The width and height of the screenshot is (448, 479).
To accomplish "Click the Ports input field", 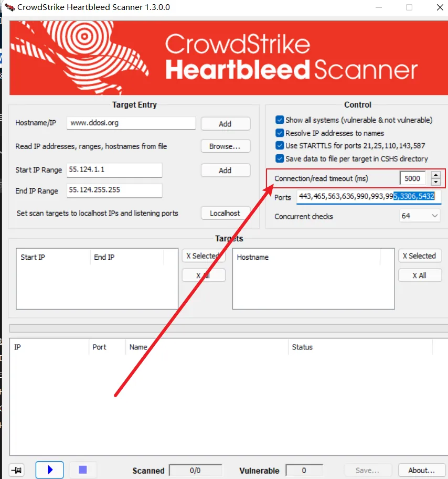I will pos(369,196).
